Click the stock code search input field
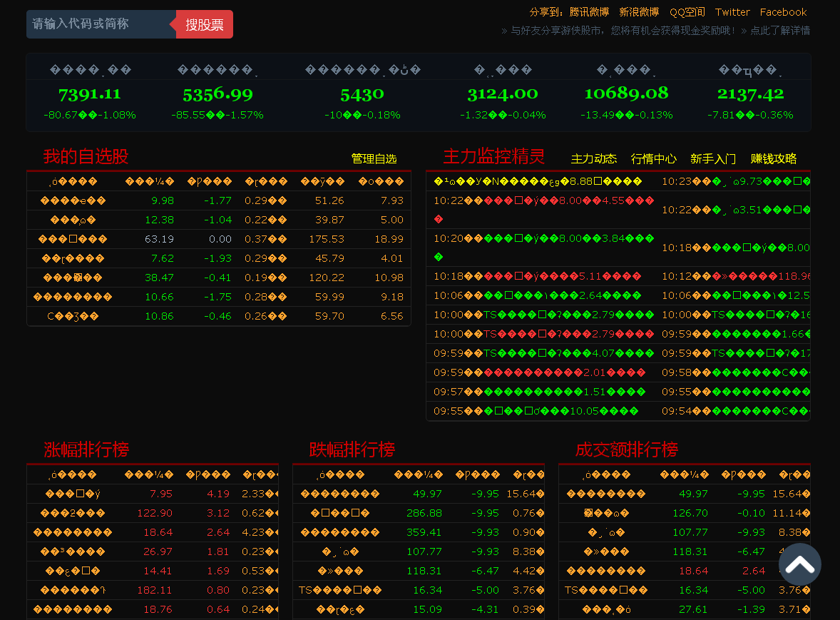Viewport: 840px width, 620px height. coord(100,24)
